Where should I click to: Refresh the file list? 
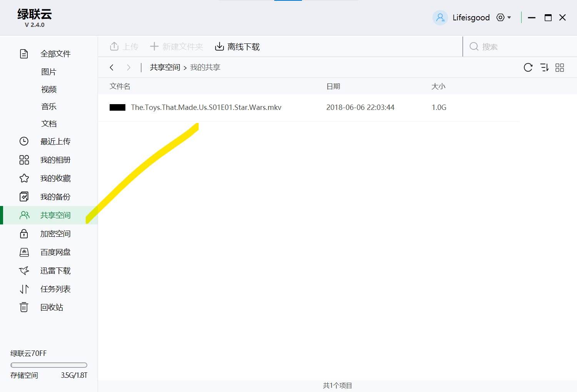click(x=528, y=68)
